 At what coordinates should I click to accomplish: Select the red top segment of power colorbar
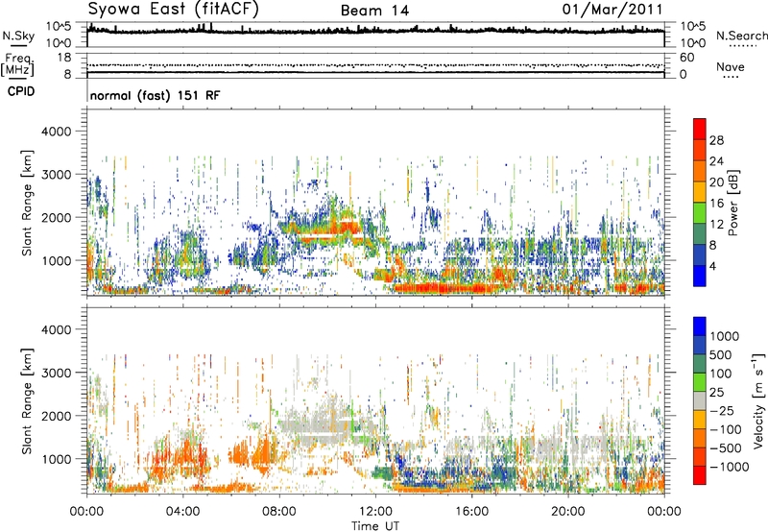[x=700, y=130]
